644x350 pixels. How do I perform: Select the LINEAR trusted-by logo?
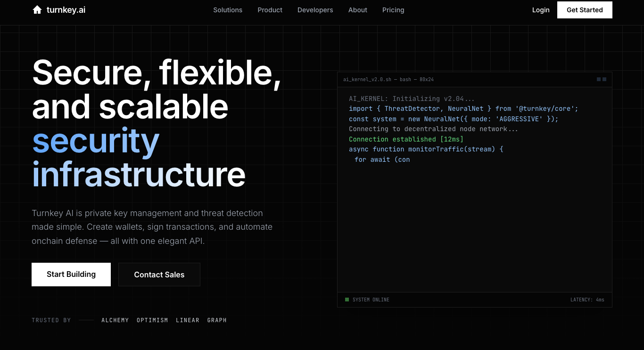188,320
